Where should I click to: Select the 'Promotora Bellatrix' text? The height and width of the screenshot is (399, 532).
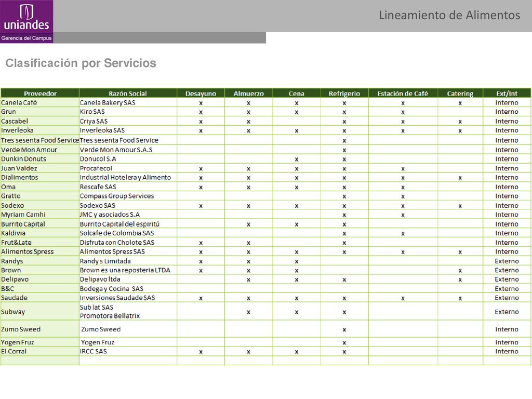click(110, 316)
